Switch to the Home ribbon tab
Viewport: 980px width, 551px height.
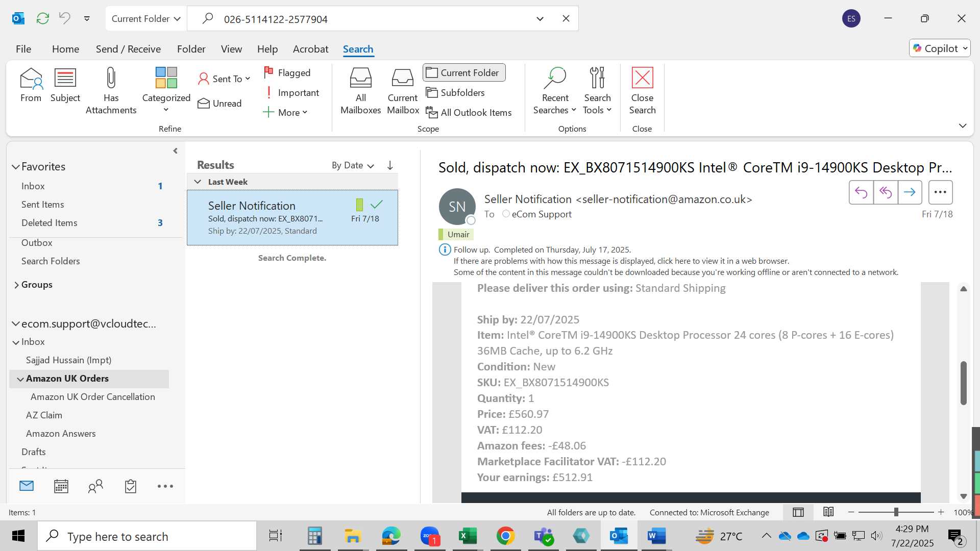click(65, 49)
